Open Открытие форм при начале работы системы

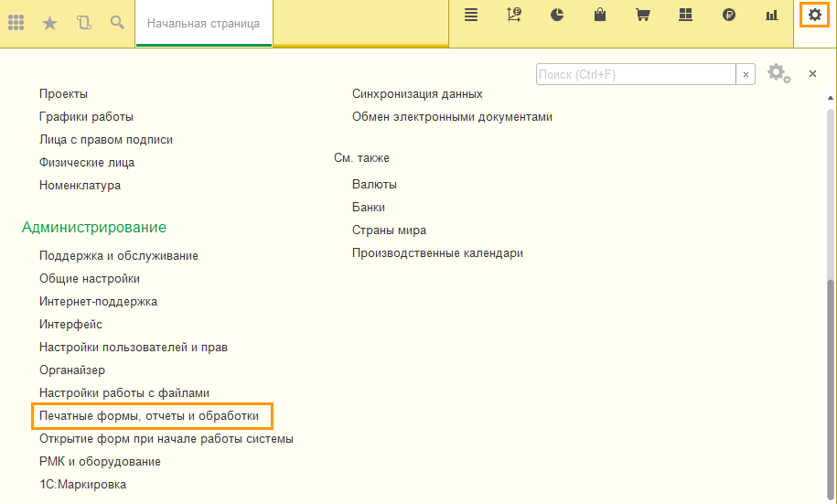[166, 439]
